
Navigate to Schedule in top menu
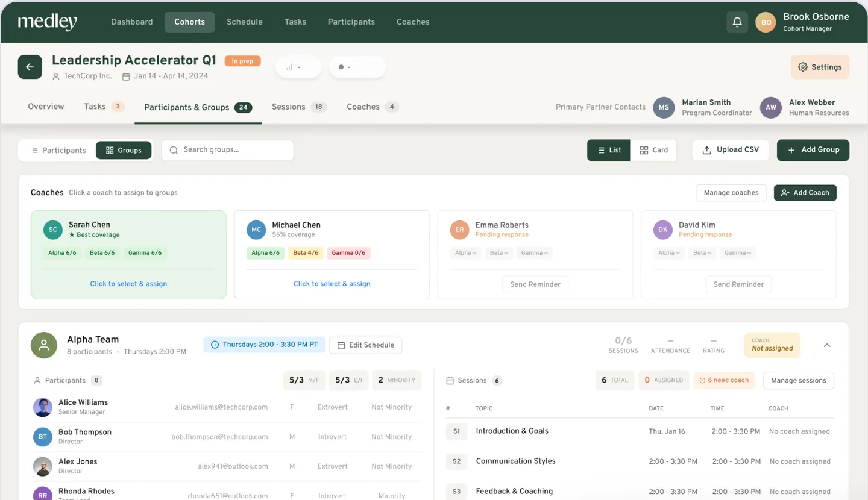point(245,22)
